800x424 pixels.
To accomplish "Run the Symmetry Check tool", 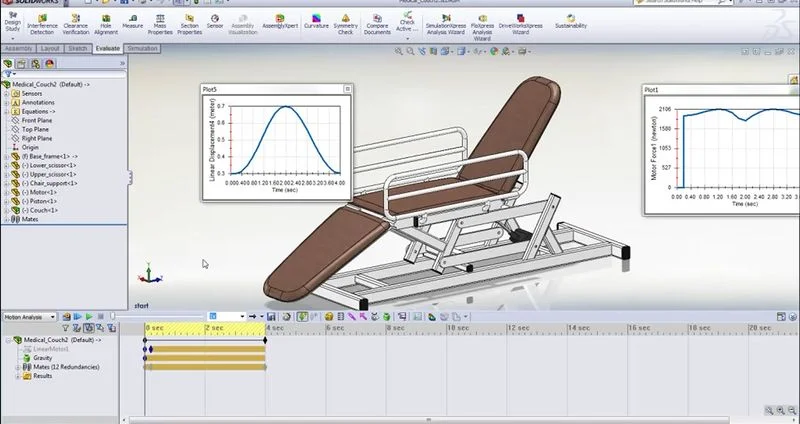I will [x=345, y=22].
